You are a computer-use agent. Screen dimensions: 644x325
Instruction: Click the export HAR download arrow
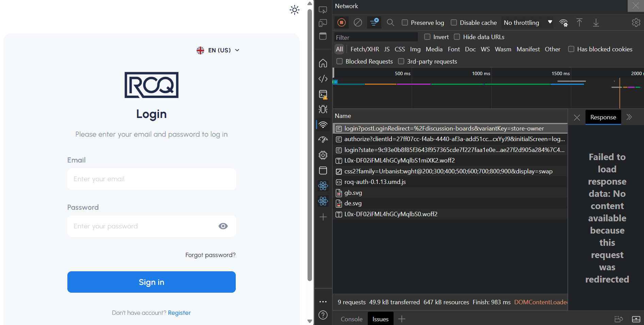point(596,23)
